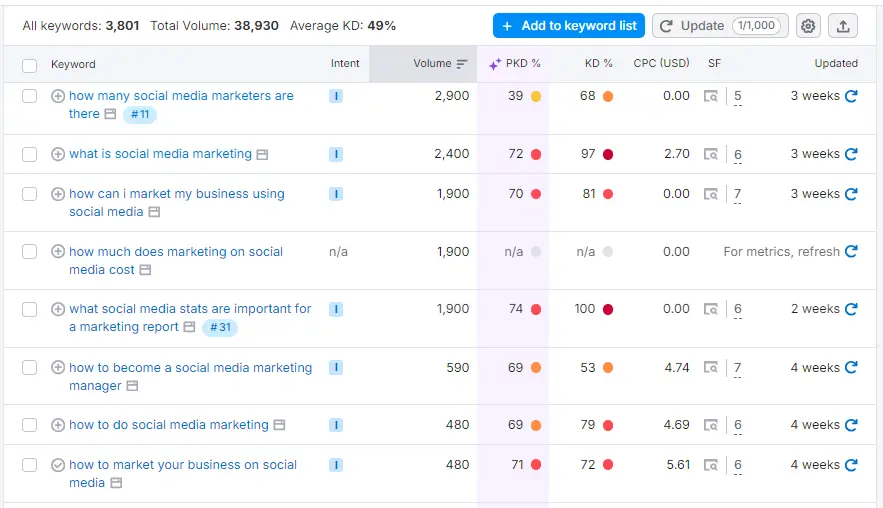Click the checkmark icon beside 'how to market your business'

click(x=58, y=465)
